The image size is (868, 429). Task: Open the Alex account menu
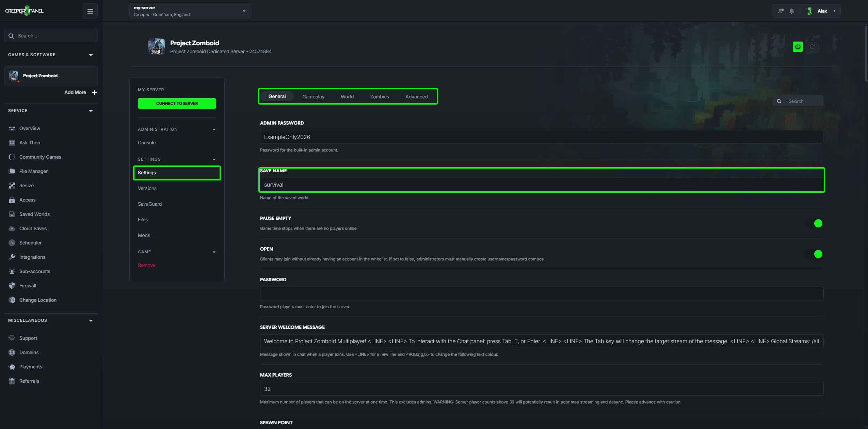[822, 11]
